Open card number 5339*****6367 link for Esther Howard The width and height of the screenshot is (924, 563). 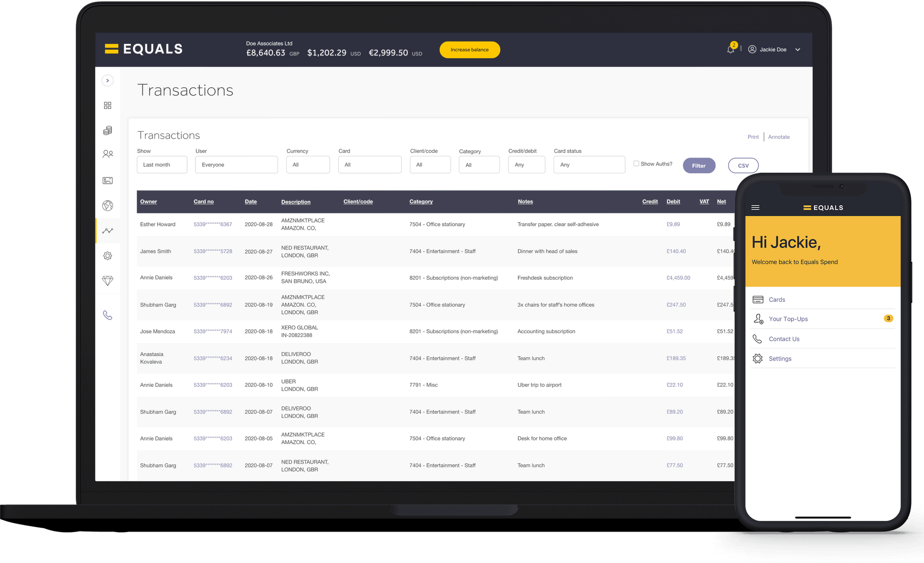(213, 224)
